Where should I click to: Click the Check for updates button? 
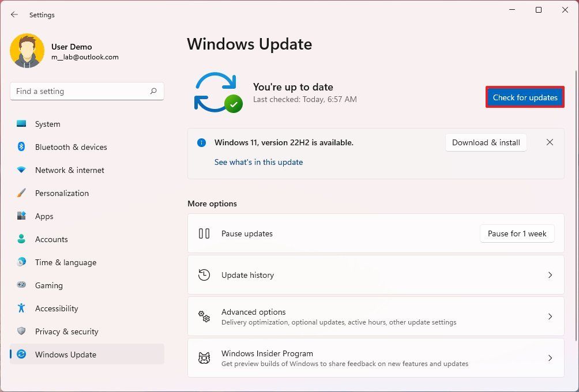click(524, 97)
